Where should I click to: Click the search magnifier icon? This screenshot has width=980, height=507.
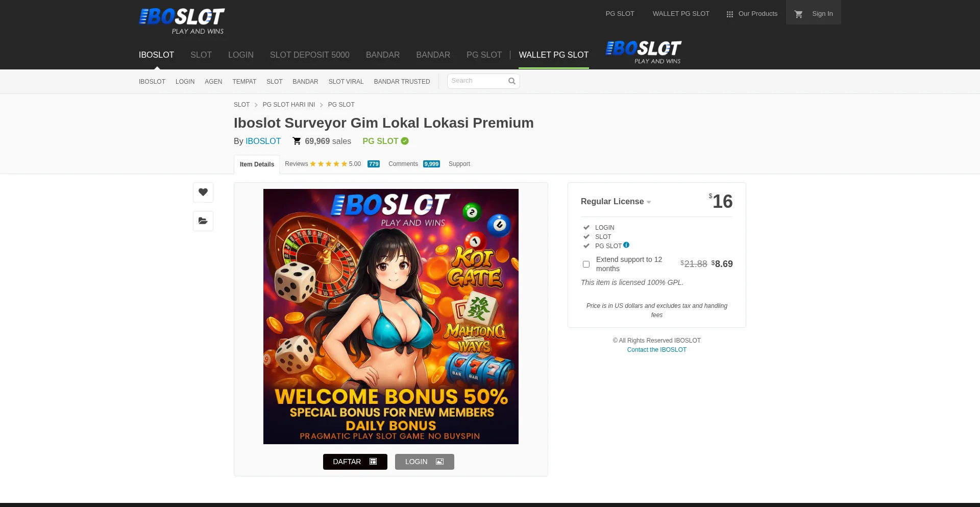[512, 81]
